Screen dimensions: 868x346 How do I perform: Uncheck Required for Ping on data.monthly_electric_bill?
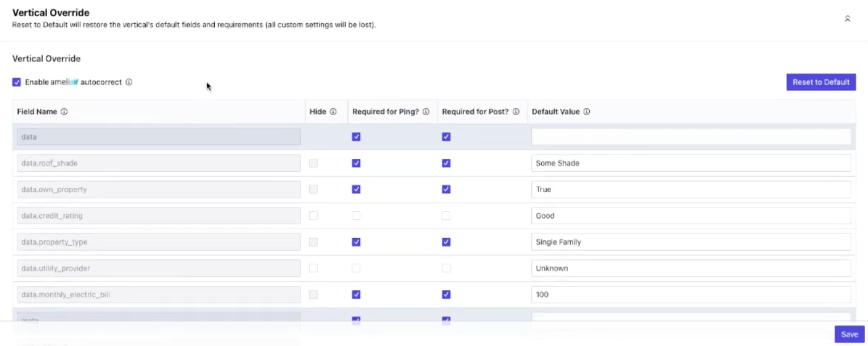[356, 294]
